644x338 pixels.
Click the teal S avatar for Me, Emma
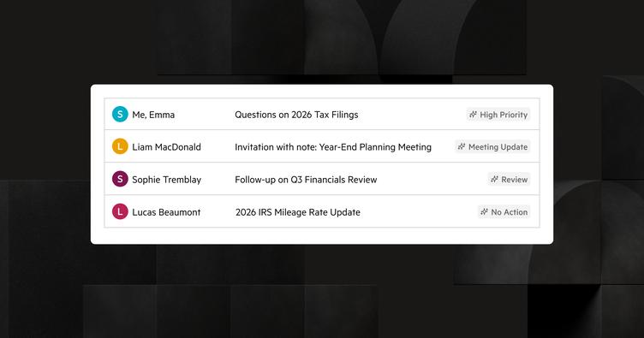120,114
